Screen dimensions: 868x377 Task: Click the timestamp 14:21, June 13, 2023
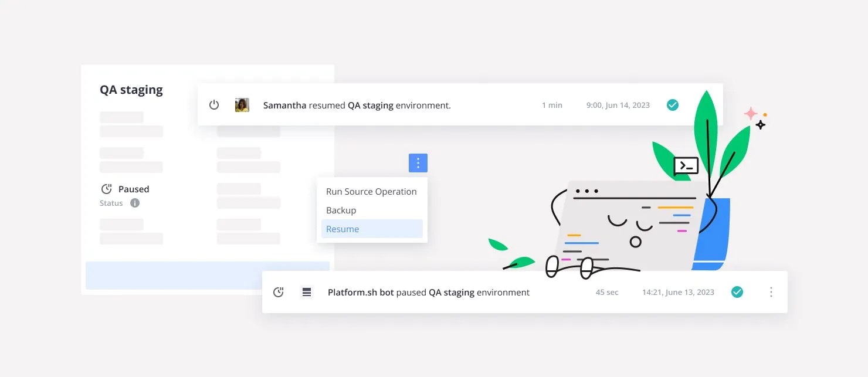678,291
